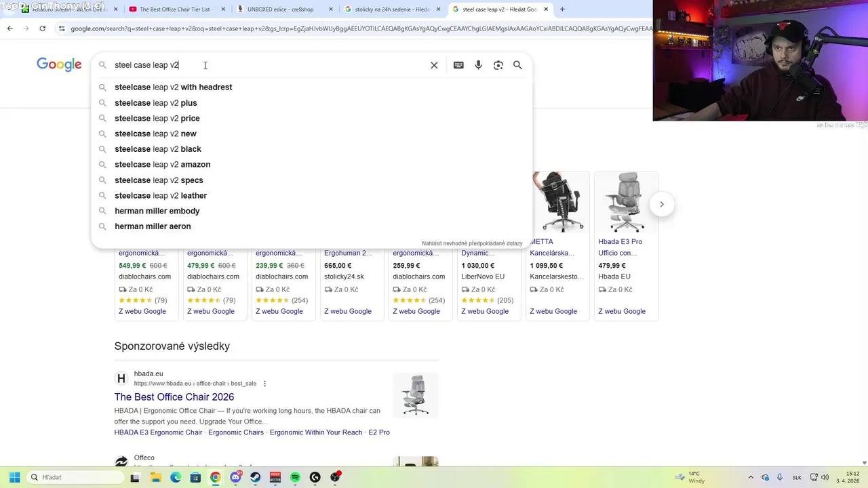The height and width of the screenshot is (488, 868).
Task: Open a new browser tab
Action: click(561, 9)
